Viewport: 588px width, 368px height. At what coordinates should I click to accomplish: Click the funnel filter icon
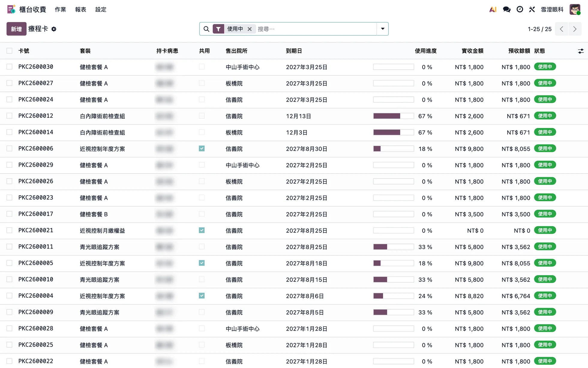pyautogui.click(x=218, y=29)
